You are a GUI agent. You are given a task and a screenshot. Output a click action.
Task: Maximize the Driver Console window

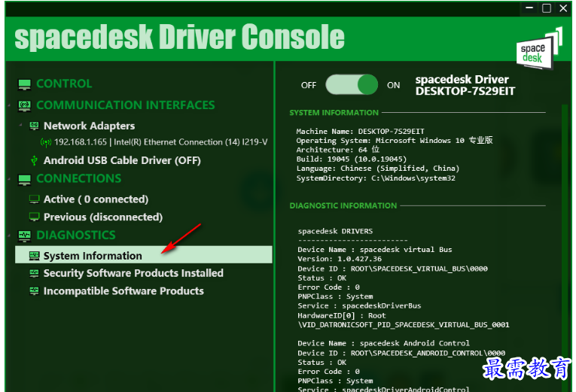pos(546,8)
